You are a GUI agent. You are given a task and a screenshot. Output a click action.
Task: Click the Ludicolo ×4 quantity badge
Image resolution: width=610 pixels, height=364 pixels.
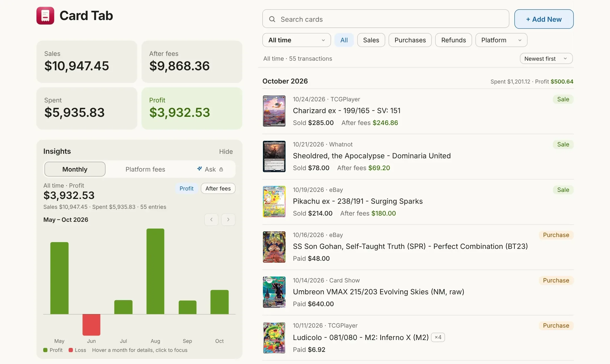pos(438,337)
